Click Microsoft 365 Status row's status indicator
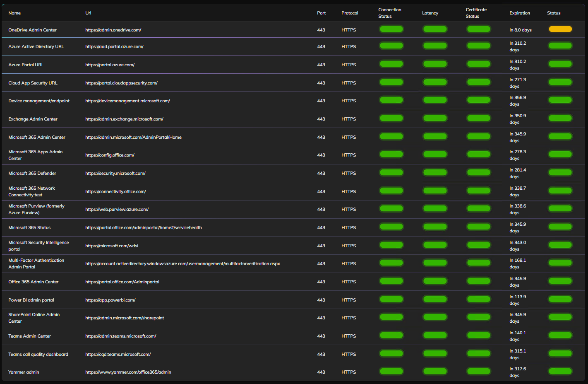The image size is (588, 384). [x=560, y=227]
